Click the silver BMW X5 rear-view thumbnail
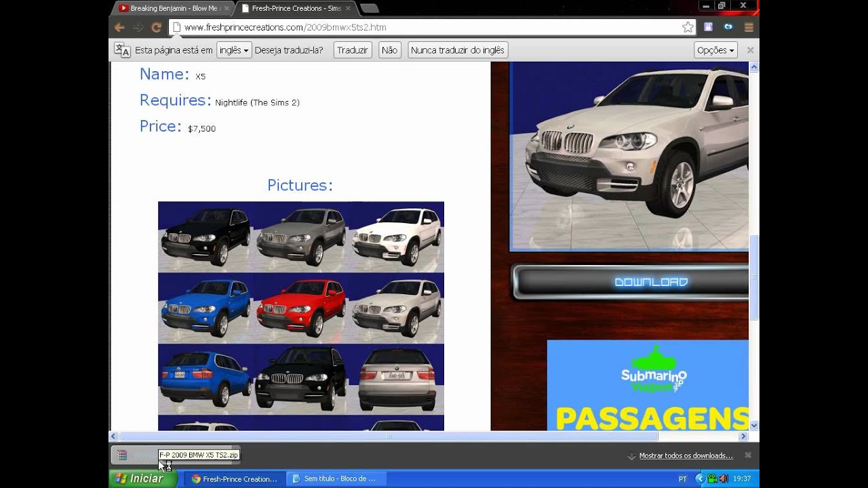Image resolution: width=868 pixels, height=488 pixels. point(397,379)
